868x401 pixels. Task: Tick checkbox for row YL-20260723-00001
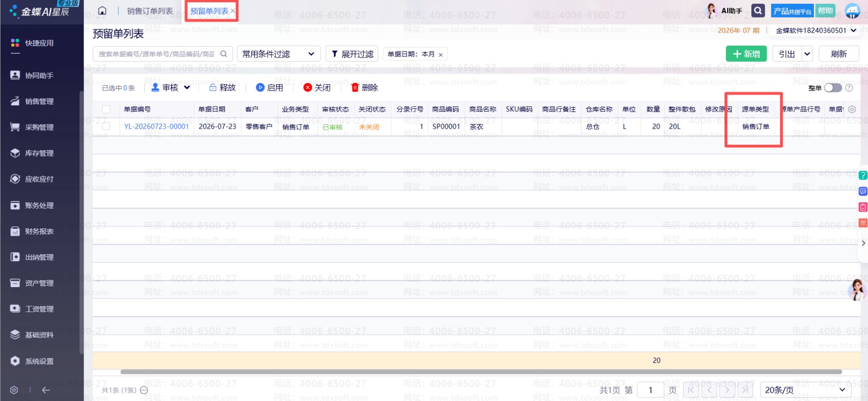click(106, 126)
